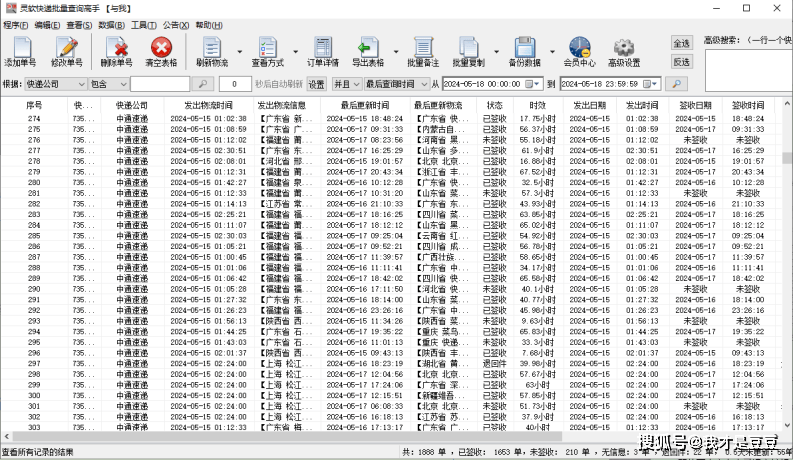Viewport: 793px width, 460px height.
Task: Open 高级设置 advanced settings gear
Action: click(x=624, y=48)
